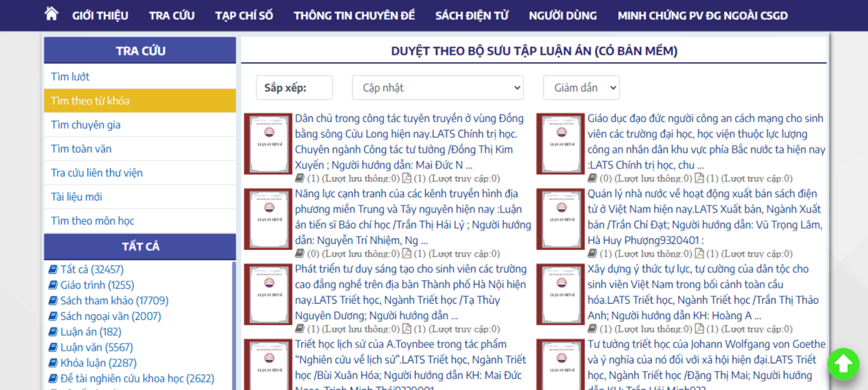Open the TRA CỨU navigation menu
This screenshot has height=390, width=868.
(x=172, y=16)
